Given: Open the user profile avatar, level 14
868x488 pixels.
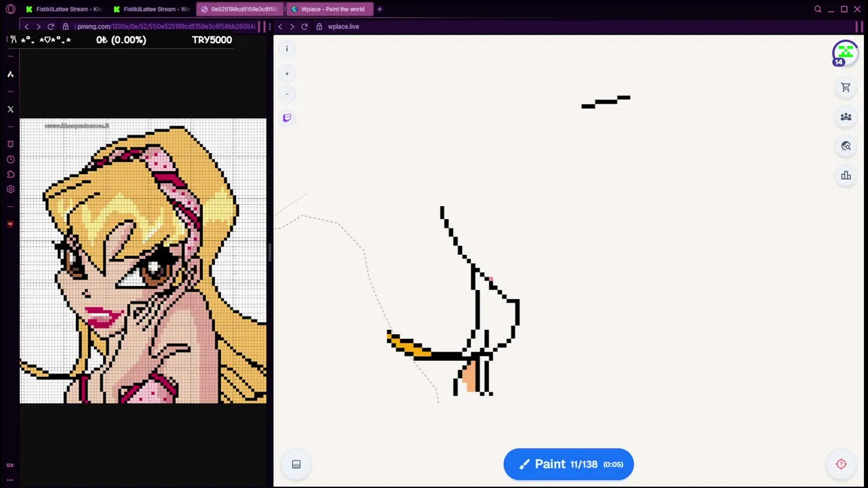Looking at the screenshot, I should pos(845,53).
